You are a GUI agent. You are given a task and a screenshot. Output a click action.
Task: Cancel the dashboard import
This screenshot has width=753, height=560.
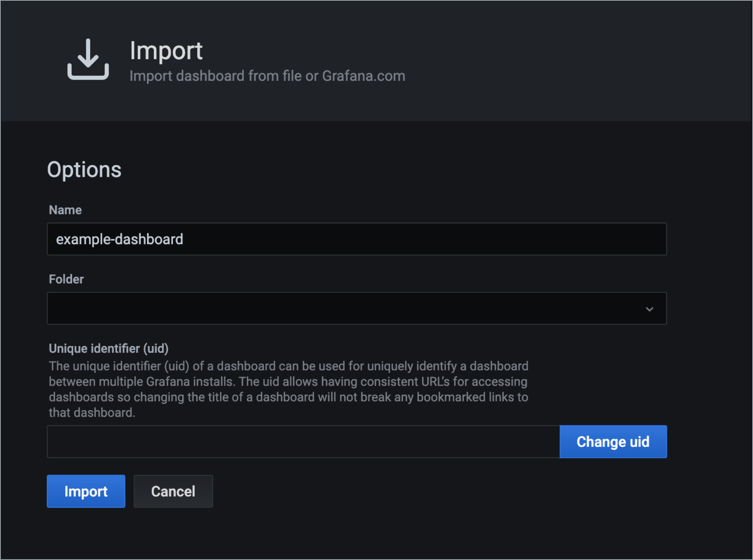tap(173, 491)
